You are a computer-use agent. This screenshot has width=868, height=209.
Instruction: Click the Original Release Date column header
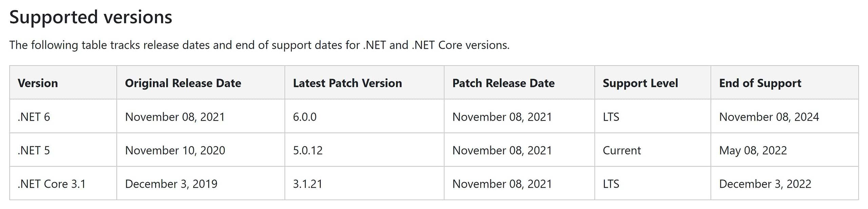point(183,83)
